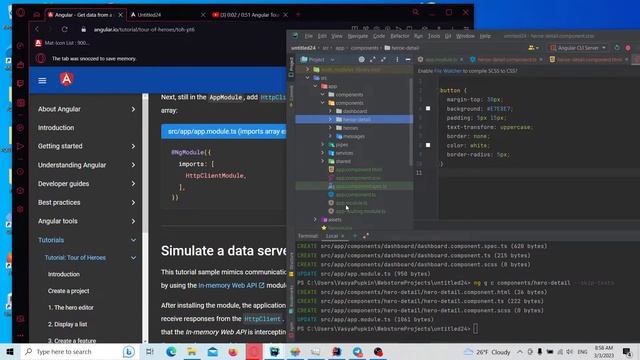
Task: Follow the In-memory Web API link
Action: pyautogui.click(x=231, y=285)
